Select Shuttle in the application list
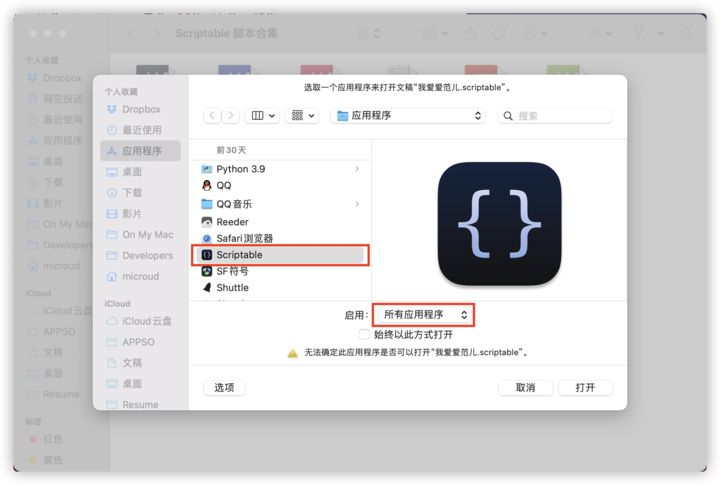The width and height of the screenshot is (720, 485). click(x=280, y=288)
